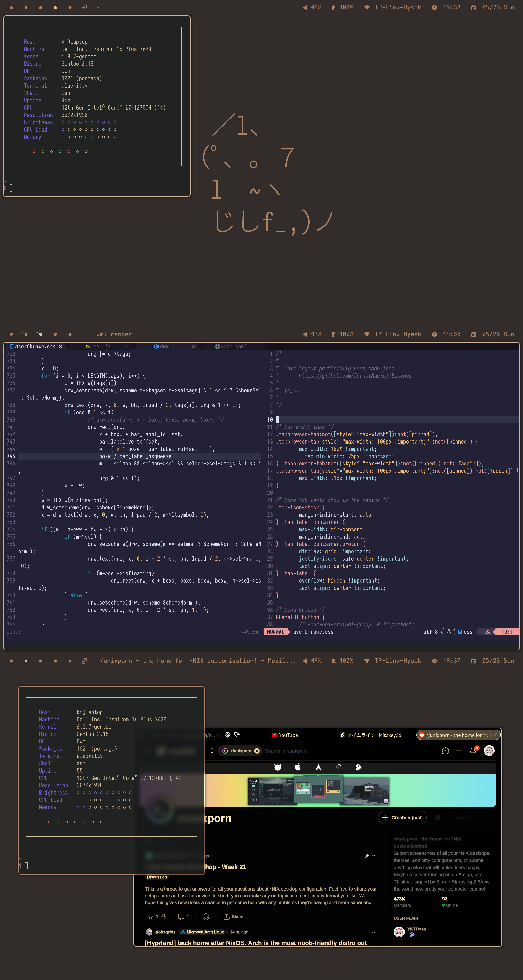Open three-dot menu on u/obsqrbtz post

tap(374, 932)
